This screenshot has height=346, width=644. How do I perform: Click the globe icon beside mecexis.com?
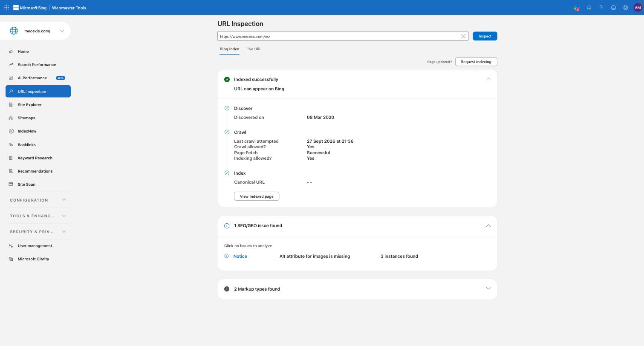pos(14,31)
